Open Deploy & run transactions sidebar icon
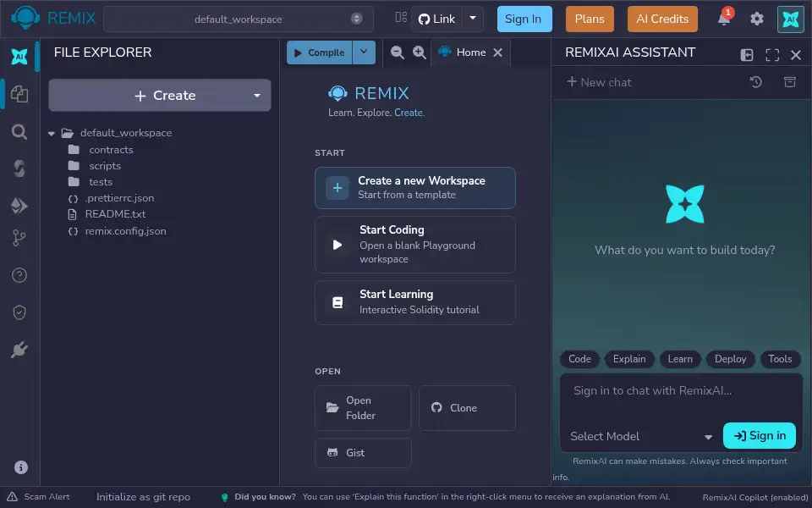This screenshot has width=812, height=508. point(19,205)
